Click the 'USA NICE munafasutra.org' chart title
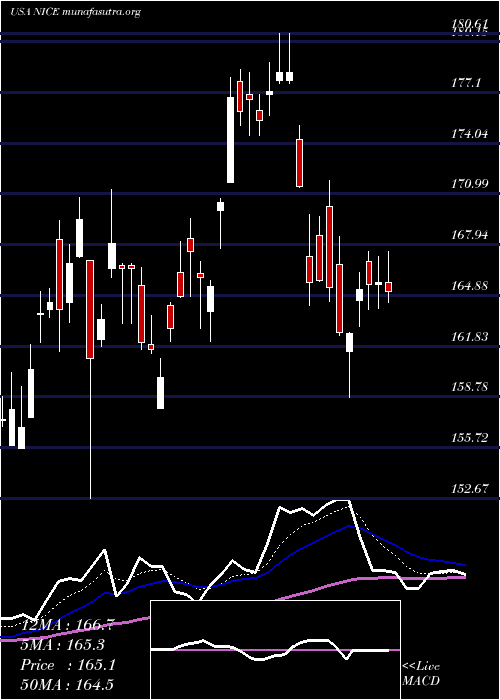The height and width of the screenshot is (700, 500). [75, 12]
